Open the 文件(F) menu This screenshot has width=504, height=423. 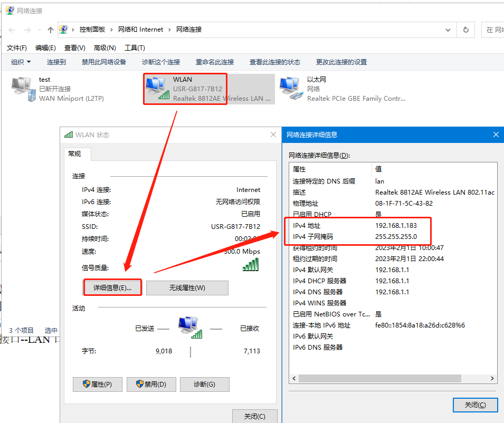point(17,47)
